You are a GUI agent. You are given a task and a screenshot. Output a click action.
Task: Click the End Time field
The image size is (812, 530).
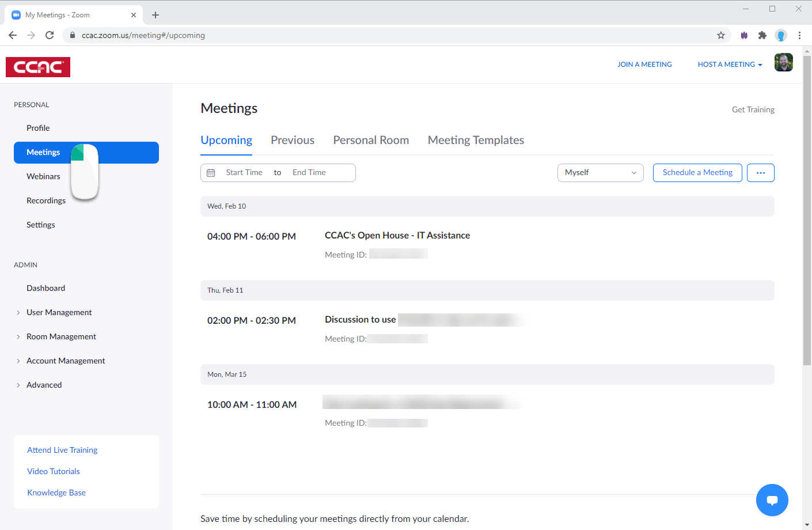[x=309, y=173]
